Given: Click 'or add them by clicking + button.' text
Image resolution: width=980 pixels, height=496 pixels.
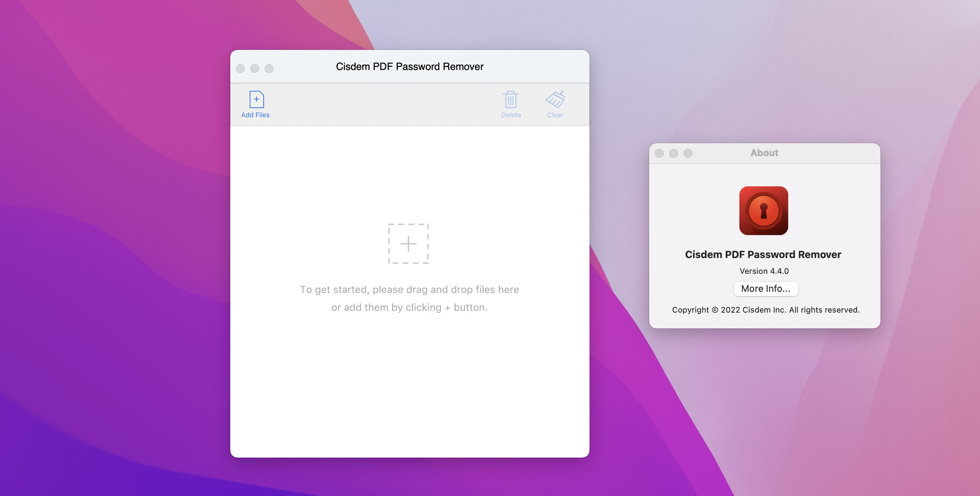Looking at the screenshot, I should (x=409, y=308).
